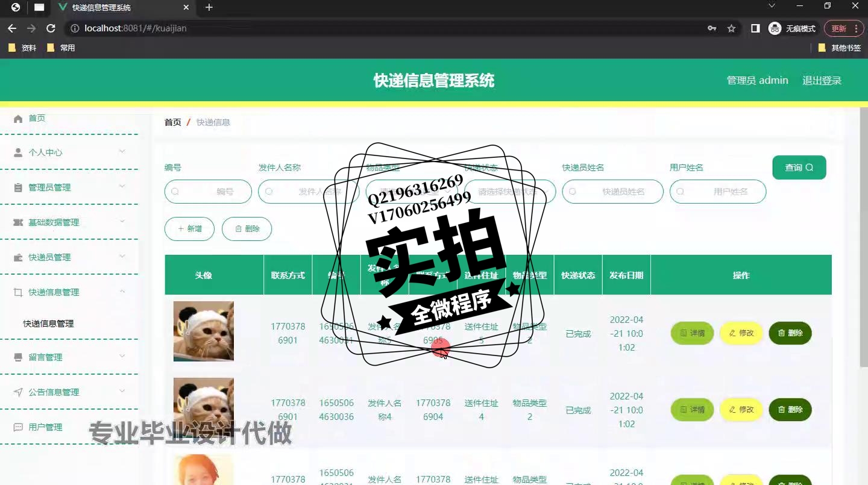The image size is (868, 485).
Task: Click the 用户姓名 search input field
Action: (x=718, y=192)
